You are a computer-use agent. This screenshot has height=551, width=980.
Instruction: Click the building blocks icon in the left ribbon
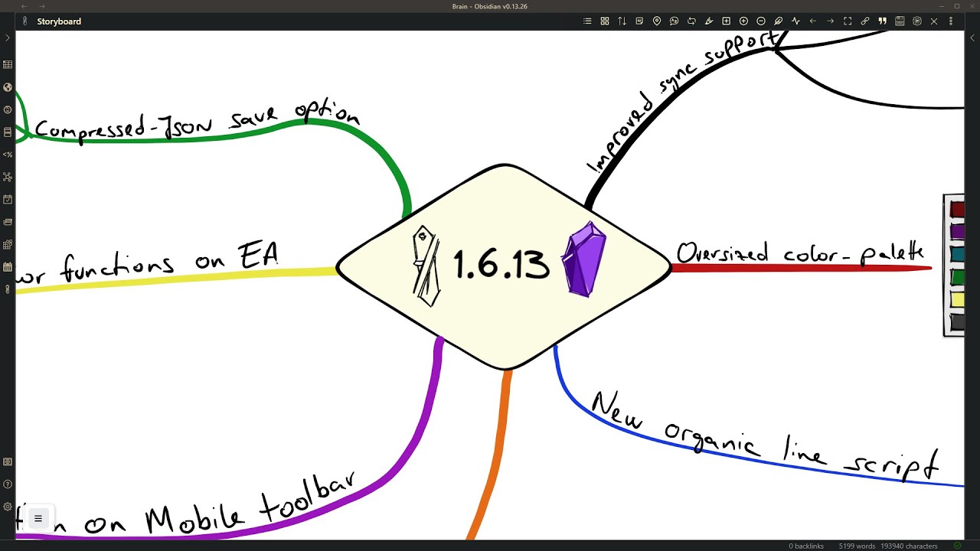8,245
